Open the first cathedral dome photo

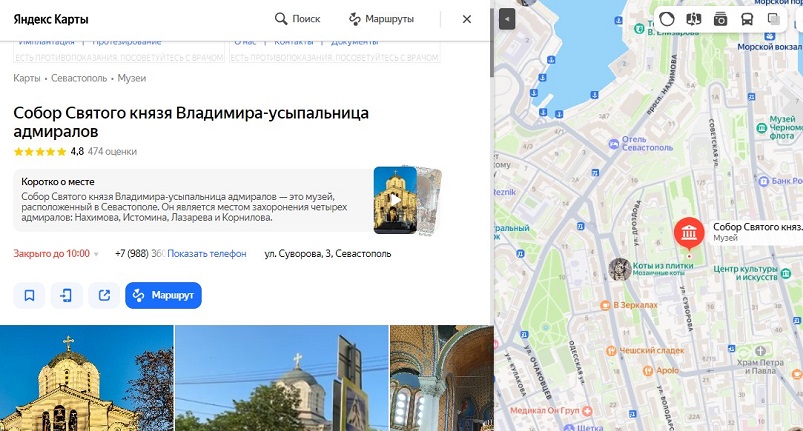[87, 378]
